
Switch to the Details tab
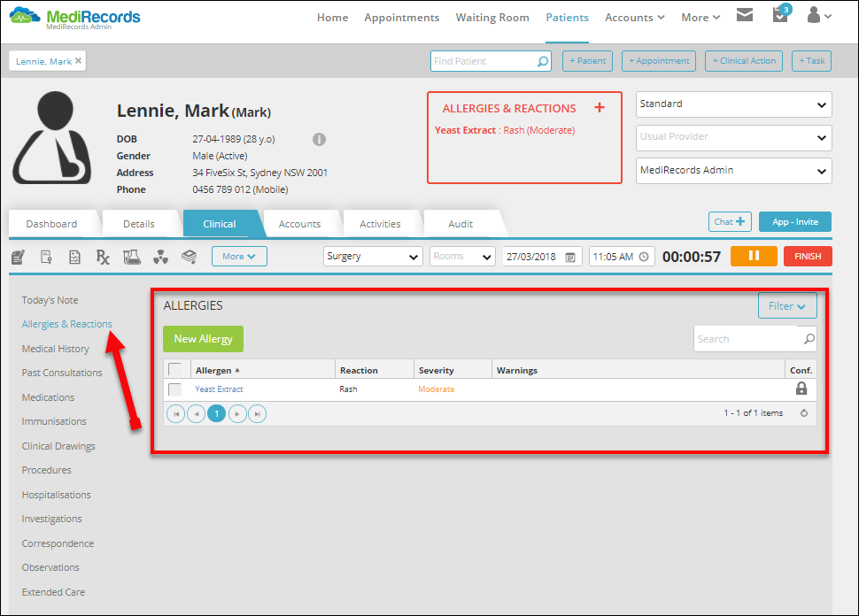coord(139,223)
